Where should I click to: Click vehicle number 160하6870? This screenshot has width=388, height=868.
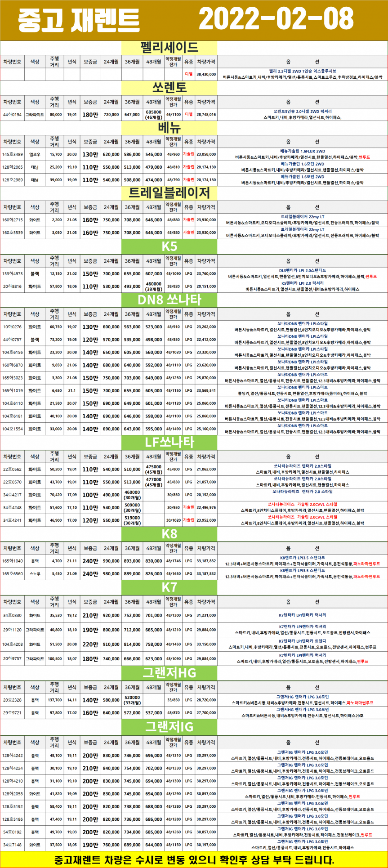[x=12, y=365]
